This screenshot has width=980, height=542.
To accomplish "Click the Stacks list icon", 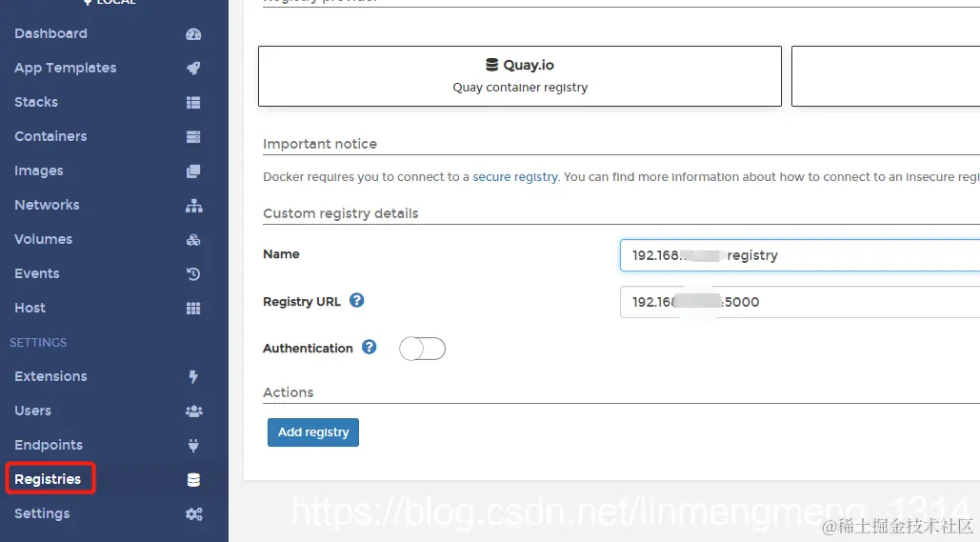I will (193, 103).
